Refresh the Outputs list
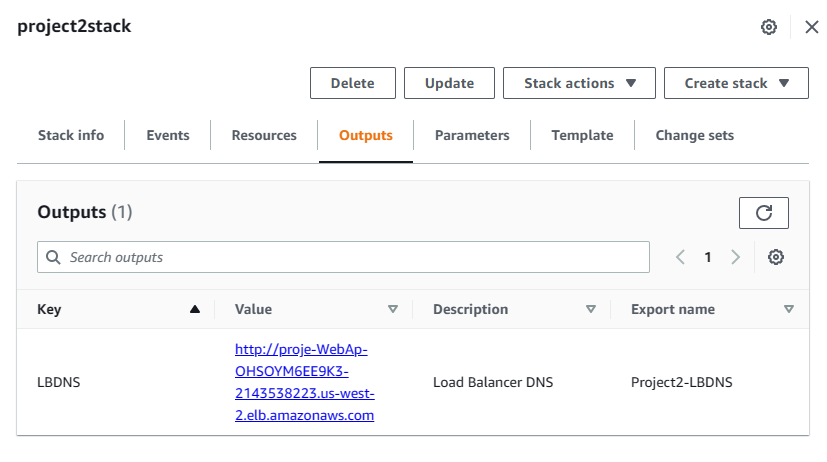Screen dimensions: 827x462 point(764,213)
